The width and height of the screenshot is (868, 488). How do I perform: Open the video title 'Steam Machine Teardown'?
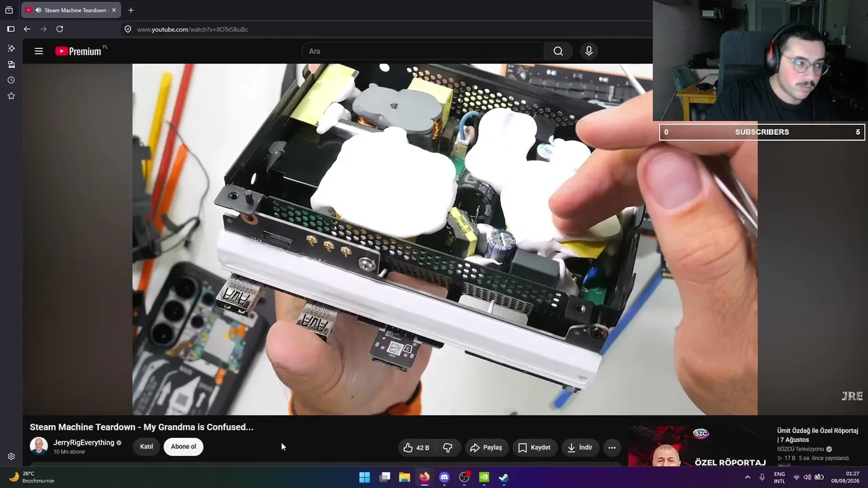coord(142,427)
